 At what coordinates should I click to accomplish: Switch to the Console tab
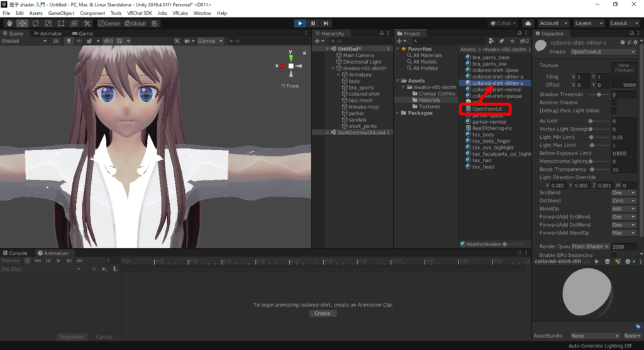[15, 253]
